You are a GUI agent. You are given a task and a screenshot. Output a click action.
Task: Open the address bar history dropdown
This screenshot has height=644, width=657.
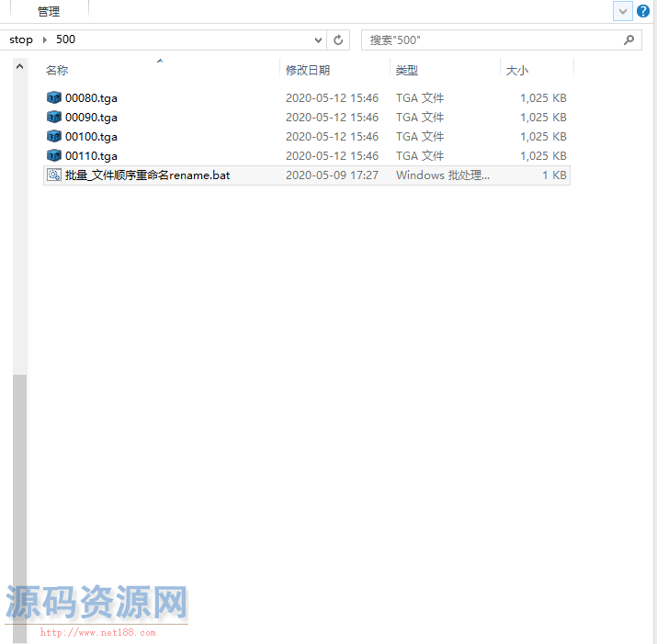(318, 40)
